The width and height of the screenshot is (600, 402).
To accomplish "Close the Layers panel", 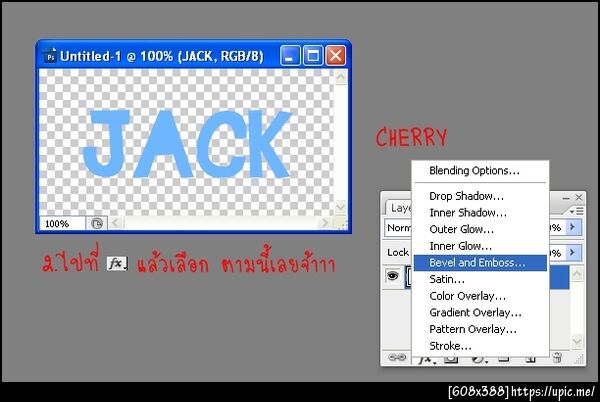I will [x=579, y=197].
